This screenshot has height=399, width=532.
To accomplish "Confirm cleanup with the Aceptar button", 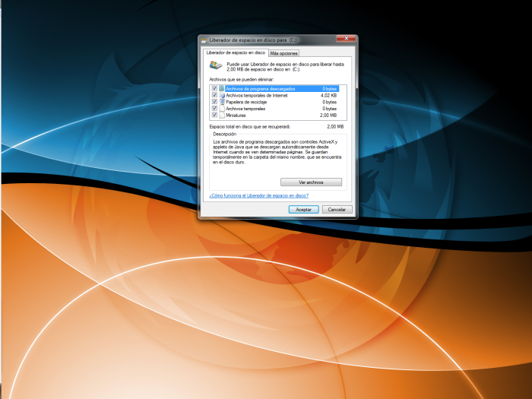I will pyautogui.click(x=304, y=209).
